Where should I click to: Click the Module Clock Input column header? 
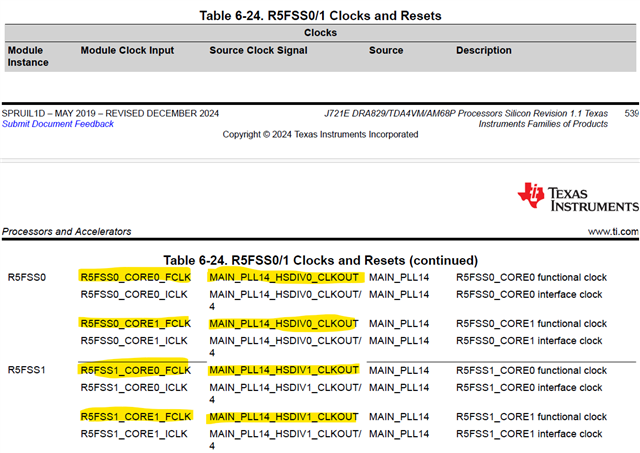pos(127,50)
